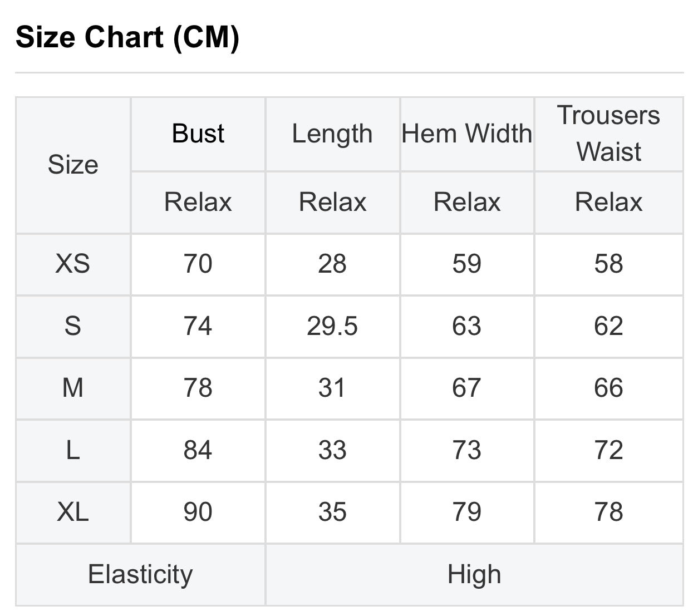Screen dimensions: 693x616
Task: Select the Size header cell
Action: (x=73, y=165)
